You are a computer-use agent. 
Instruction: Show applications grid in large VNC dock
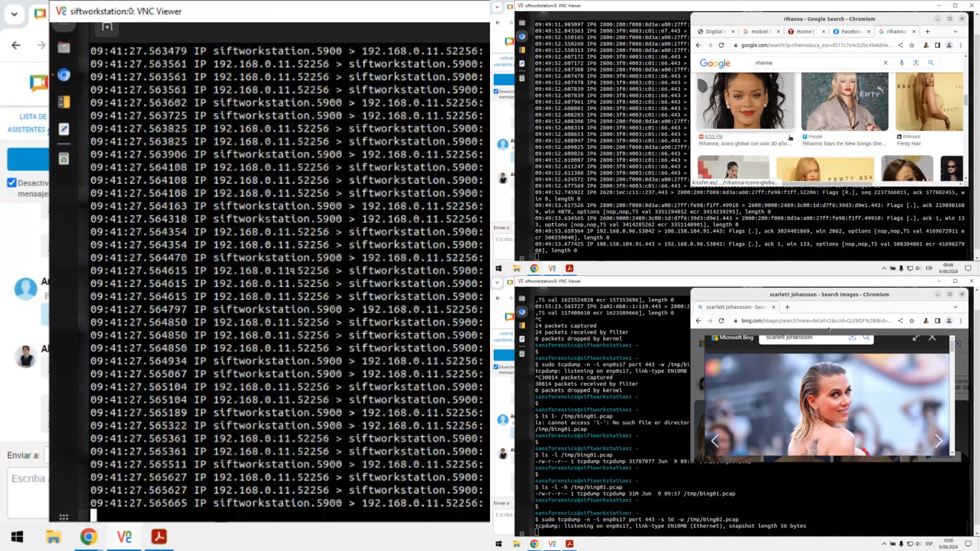[x=64, y=517]
